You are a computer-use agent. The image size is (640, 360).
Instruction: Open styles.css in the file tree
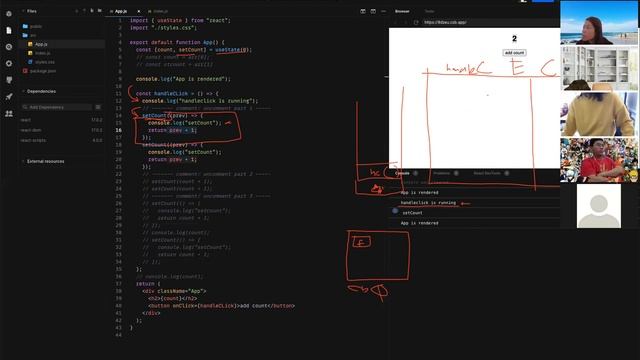pos(41,62)
